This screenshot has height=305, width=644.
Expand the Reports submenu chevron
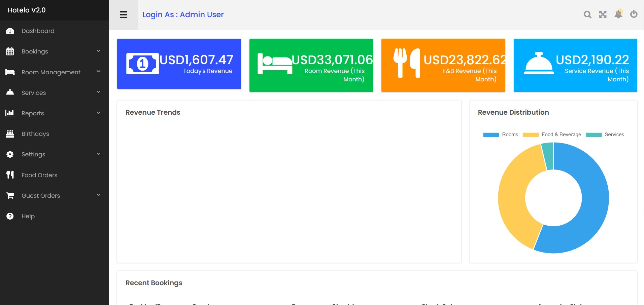[99, 113]
